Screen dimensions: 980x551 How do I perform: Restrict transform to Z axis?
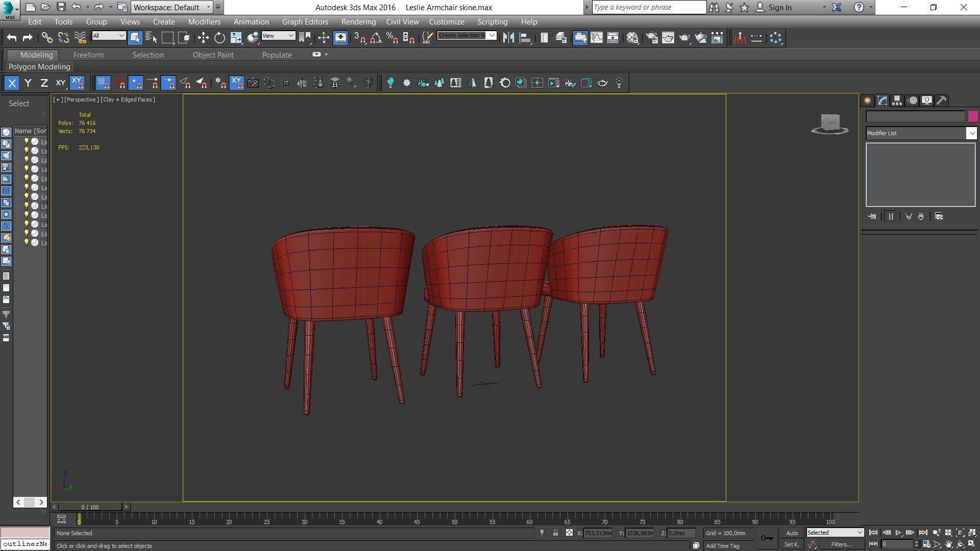pyautogui.click(x=44, y=83)
